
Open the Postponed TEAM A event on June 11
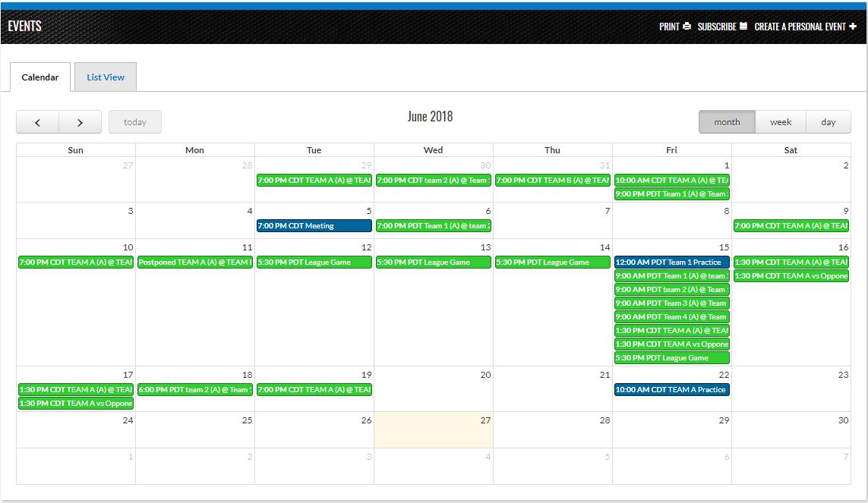[x=194, y=263]
